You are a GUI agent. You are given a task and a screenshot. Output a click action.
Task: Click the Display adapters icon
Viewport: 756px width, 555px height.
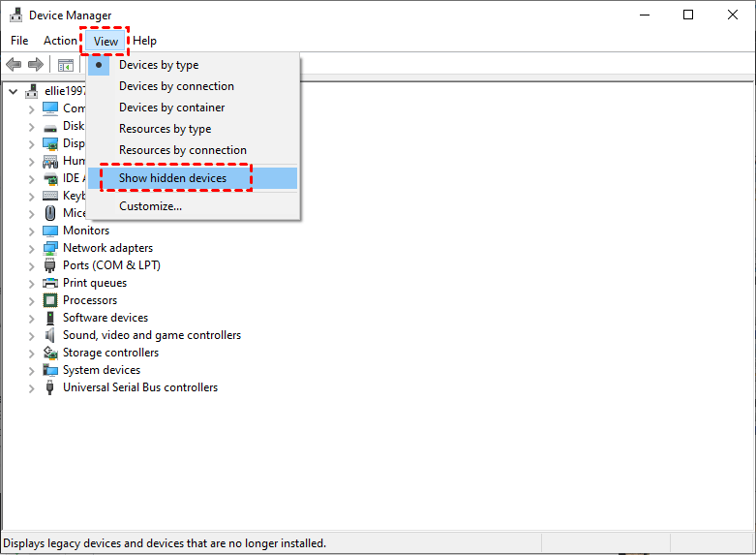click(50, 143)
